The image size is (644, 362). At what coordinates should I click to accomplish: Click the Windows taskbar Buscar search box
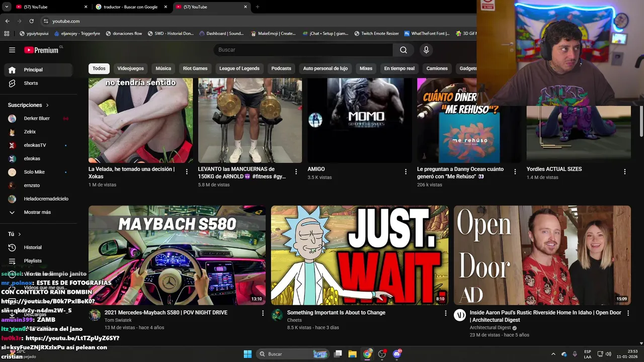coord(293,354)
